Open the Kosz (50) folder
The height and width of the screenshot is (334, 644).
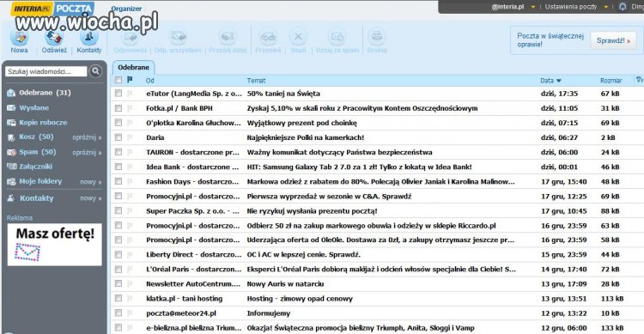[x=36, y=137]
